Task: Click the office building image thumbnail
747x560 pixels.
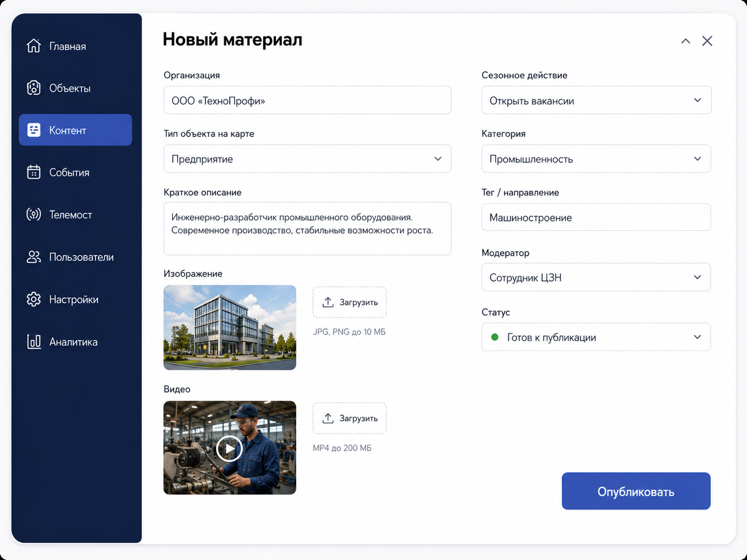Action: pos(230,327)
